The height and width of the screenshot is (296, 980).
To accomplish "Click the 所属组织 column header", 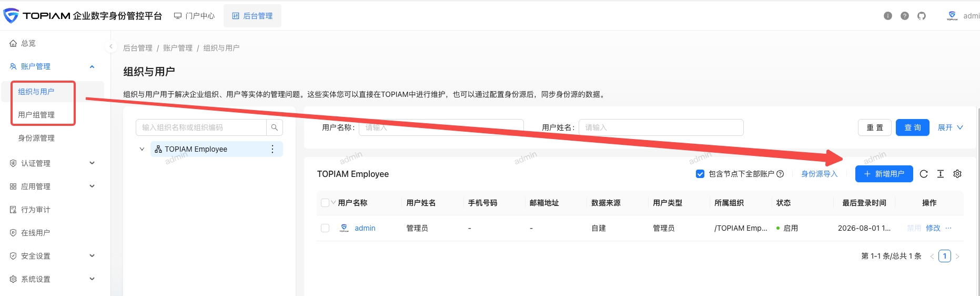I will (x=729, y=203).
